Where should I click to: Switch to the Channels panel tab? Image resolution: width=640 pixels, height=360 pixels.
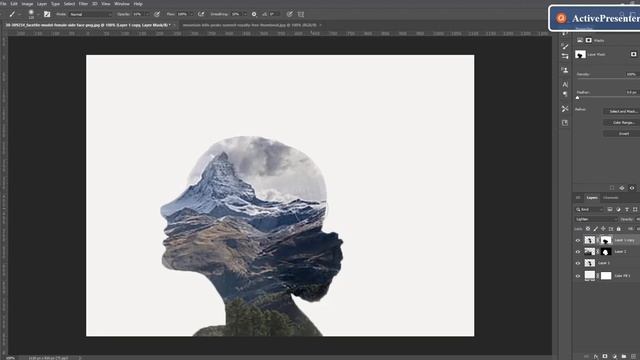pos(611,198)
